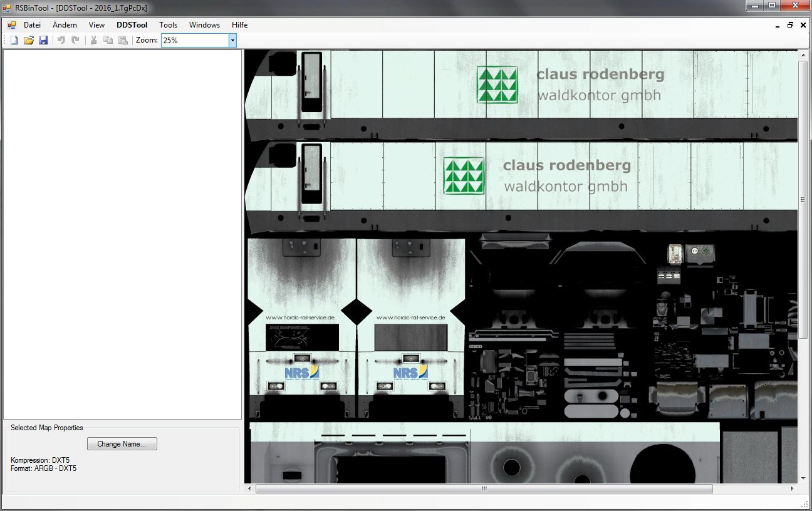
Task: Open the Hilfe menu
Action: click(239, 25)
